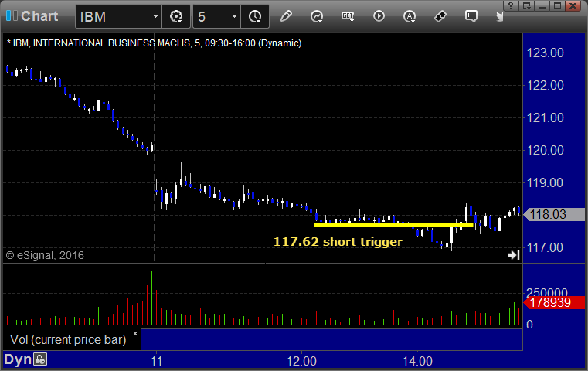The height and width of the screenshot is (371, 588).
Task: Click the 119.00 price axis label
Action: 546,182
